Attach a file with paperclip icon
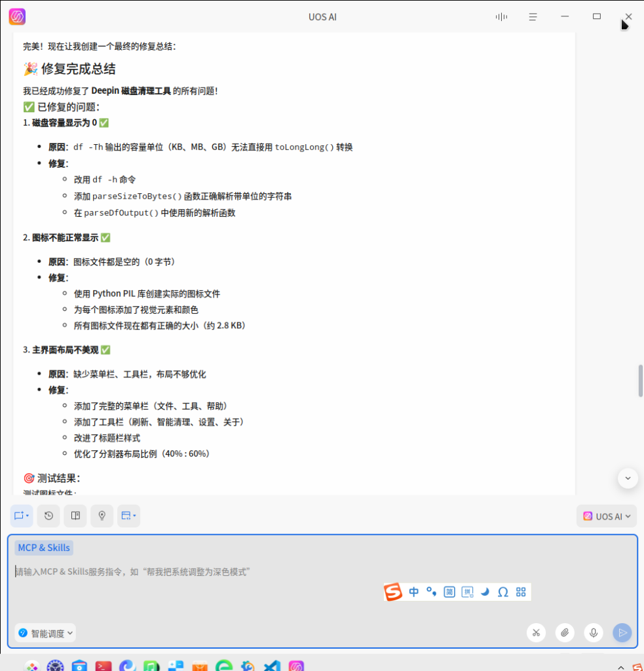This screenshot has height=671, width=644. tap(564, 632)
